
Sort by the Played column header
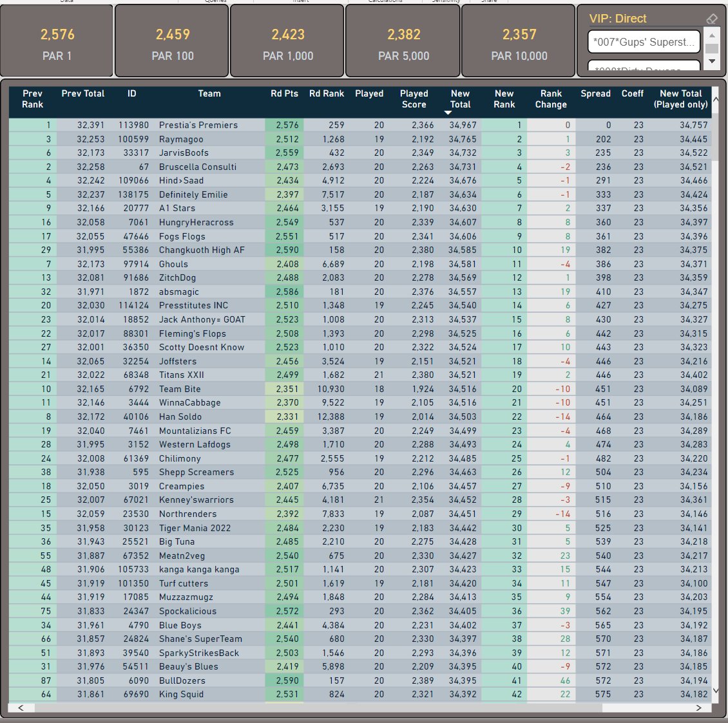pyautogui.click(x=369, y=93)
